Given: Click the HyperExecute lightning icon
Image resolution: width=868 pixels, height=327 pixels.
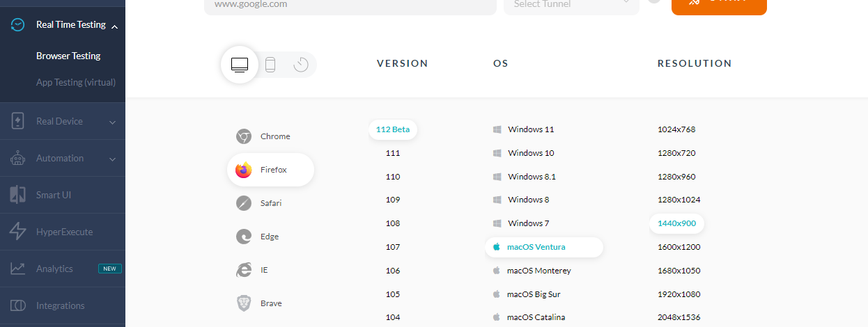Looking at the screenshot, I should (18, 232).
